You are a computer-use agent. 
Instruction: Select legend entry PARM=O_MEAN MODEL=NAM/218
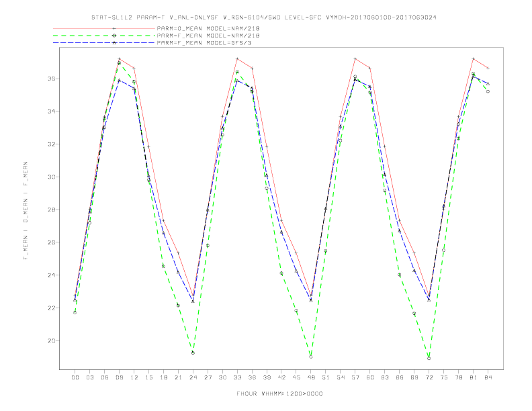(208, 28)
